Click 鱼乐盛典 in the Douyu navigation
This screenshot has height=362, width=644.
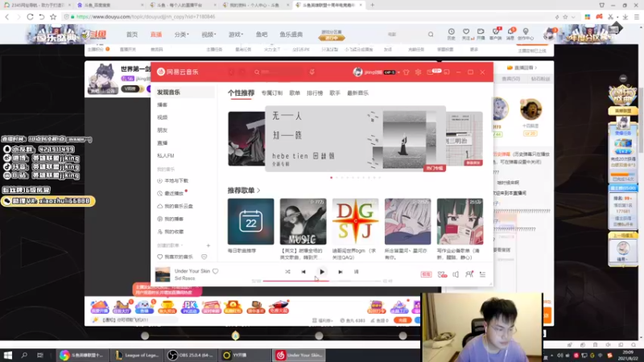point(291,35)
